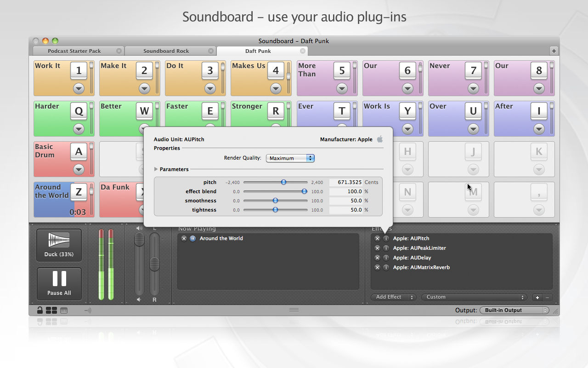Click the effect blend slider knob
The image size is (588, 368).
[x=304, y=191]
